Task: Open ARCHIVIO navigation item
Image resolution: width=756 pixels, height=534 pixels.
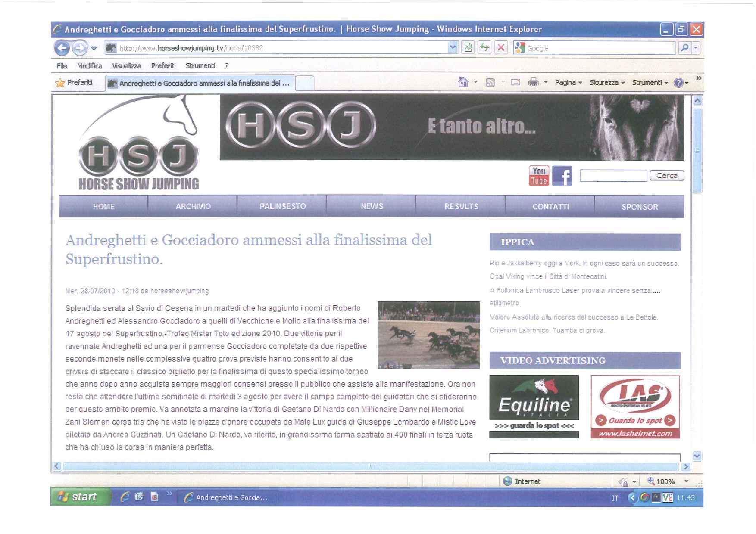Action: coord(193,207)
